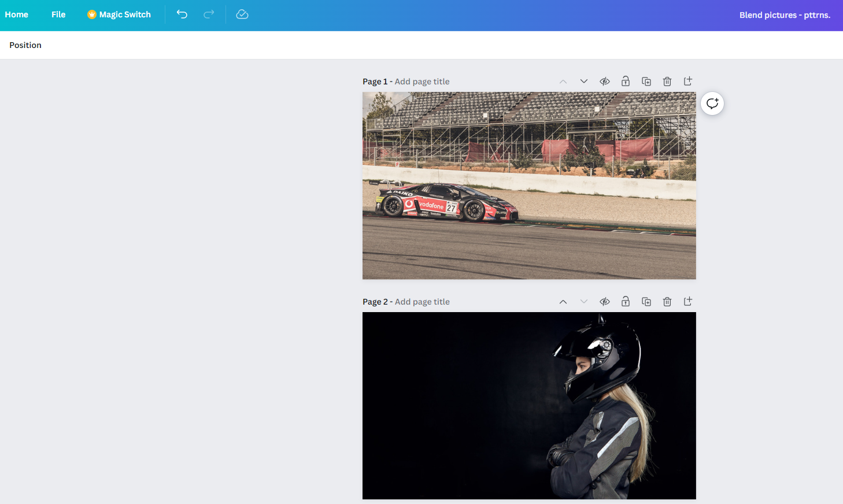Duplicate Page 1
The image size is (843, 504).
click(646, 81)
